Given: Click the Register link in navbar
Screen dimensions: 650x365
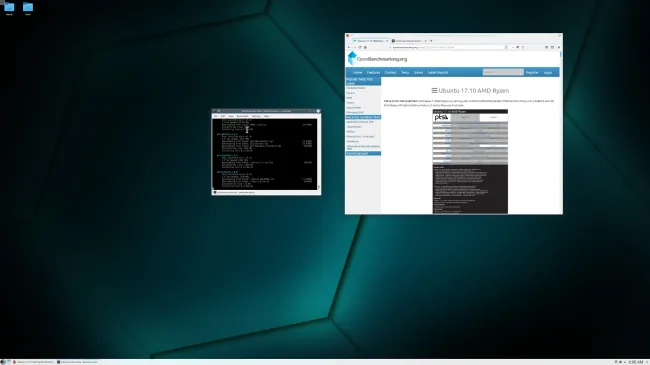Looking at the screenshot, I should pos(532,73).
